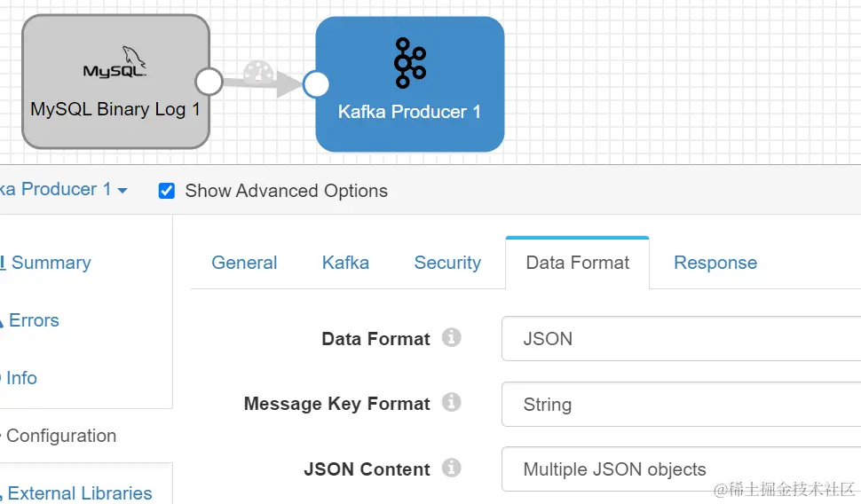
Task: Switch to the Security tab
Action: [447, 263]
